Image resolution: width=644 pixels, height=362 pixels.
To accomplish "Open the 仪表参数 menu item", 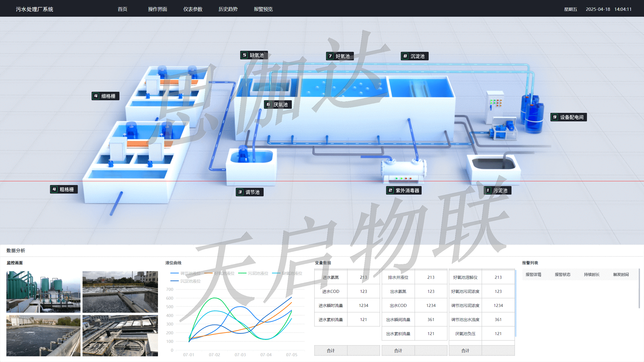I will click(x=193, y=9).
